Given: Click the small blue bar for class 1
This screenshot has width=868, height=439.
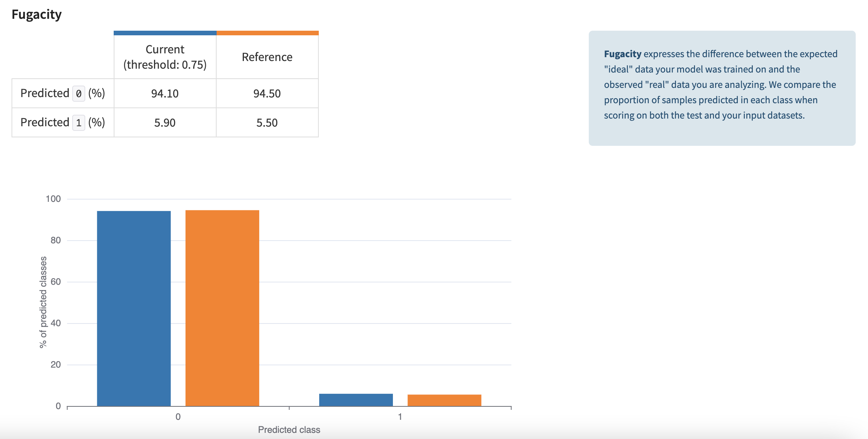Looking at the screenshot, I should click(x=356, y=400).
